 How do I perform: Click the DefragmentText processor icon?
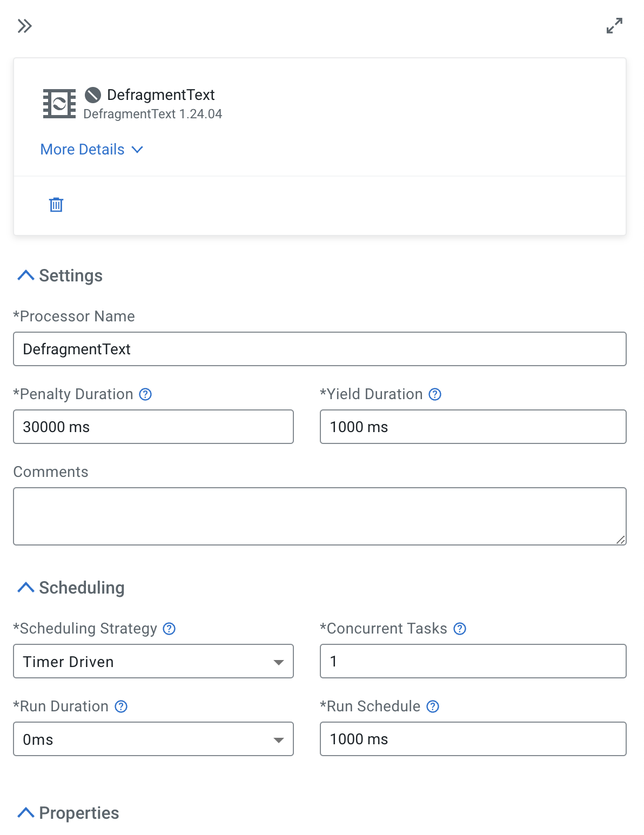click(59, 103)
